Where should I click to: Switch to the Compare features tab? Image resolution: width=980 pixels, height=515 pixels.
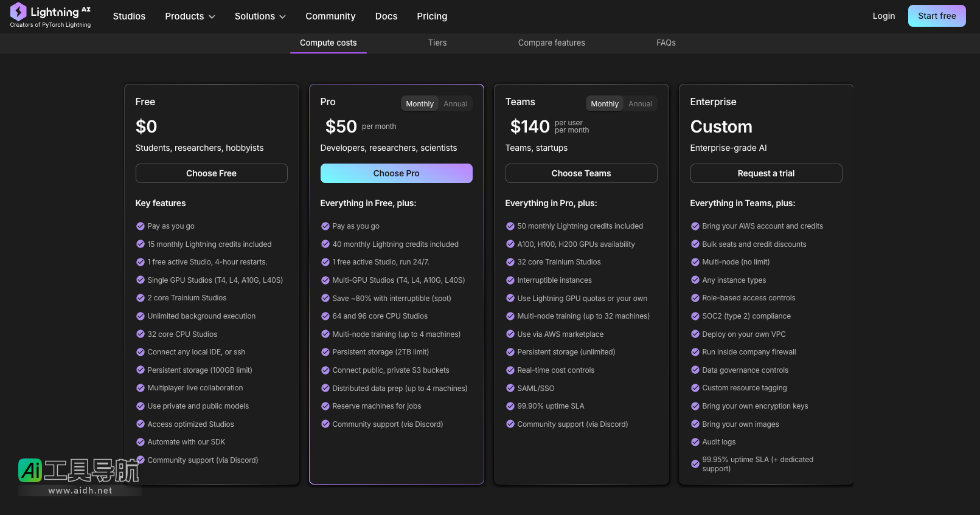[x=551, y=43]
